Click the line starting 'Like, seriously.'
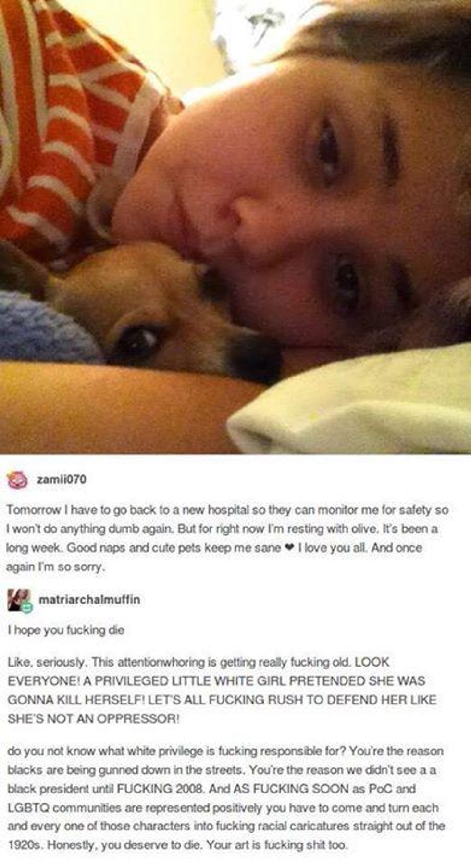This screenshot has height=868, width=471. coord(198,662)
